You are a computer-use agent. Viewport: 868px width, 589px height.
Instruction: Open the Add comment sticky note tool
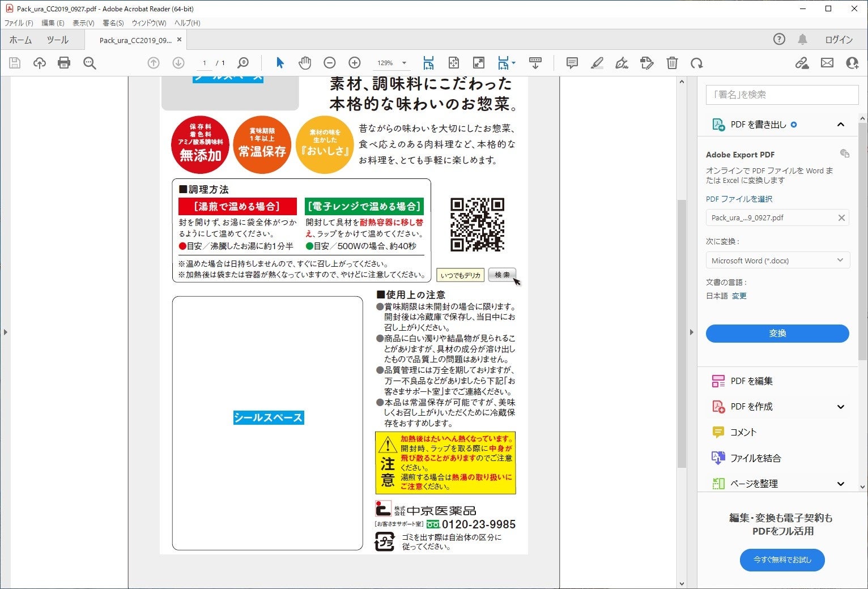572,63
